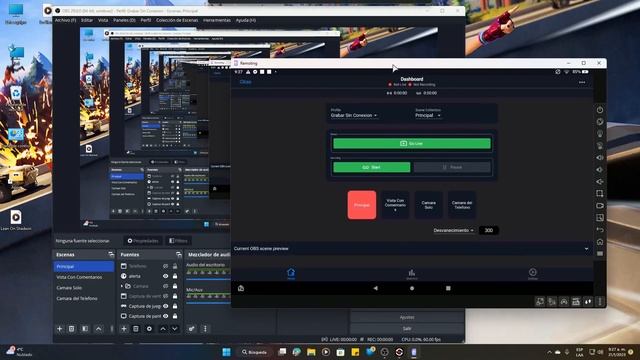Open the Editar menu in OBS
640x360 pixels.
pyautogui.click(x=87, y=20)
